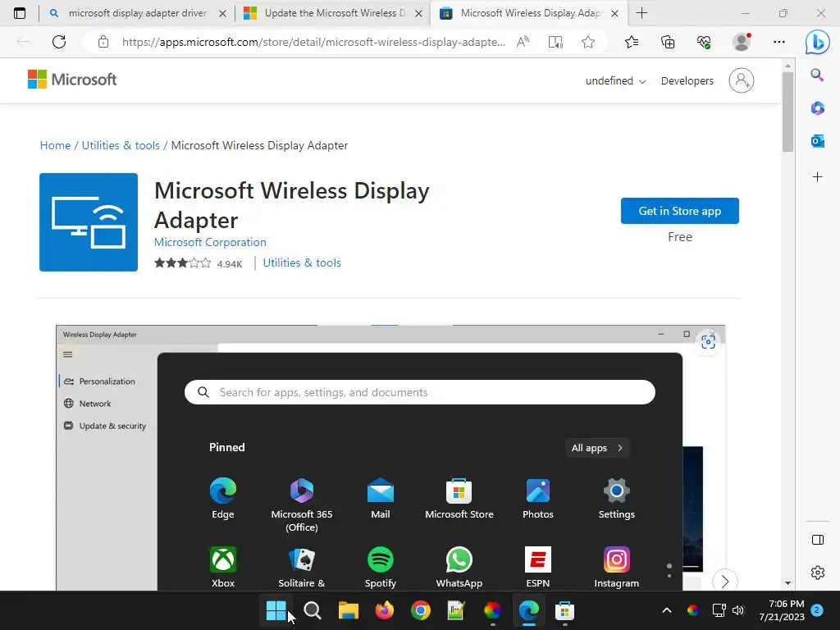Add a site to the sidebar

(x=818, y=177)
